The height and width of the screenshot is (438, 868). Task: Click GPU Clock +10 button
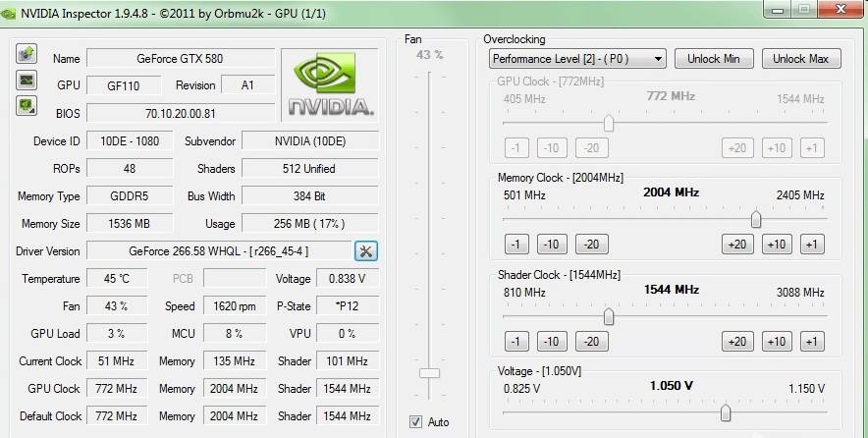[777, 148]
